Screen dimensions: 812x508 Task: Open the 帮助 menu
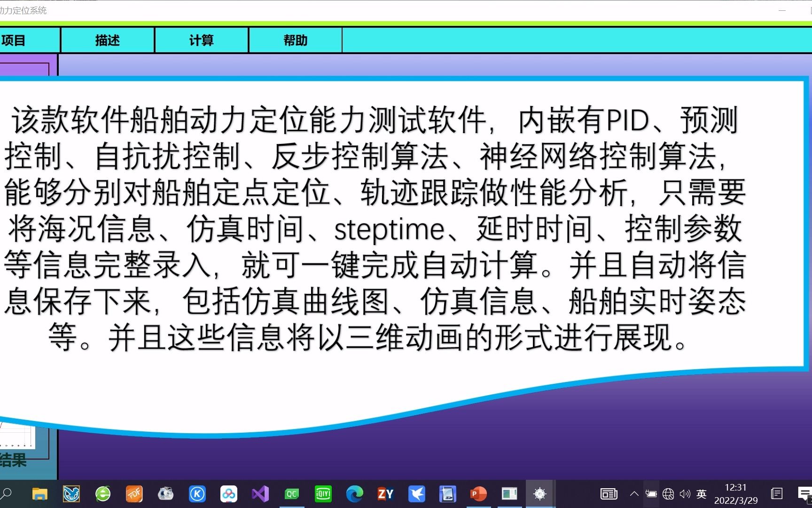coord(296,40)
